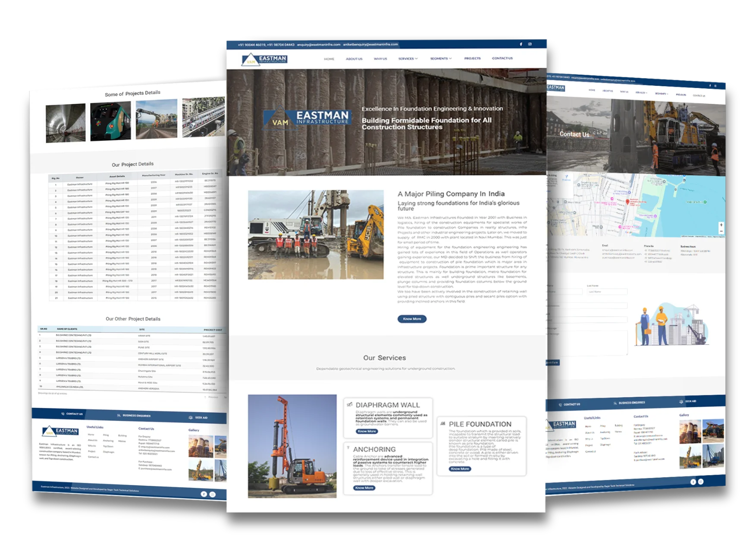Click the map zoom in plus button
Viewport: 756px width, 551px height.
(721, 225)
